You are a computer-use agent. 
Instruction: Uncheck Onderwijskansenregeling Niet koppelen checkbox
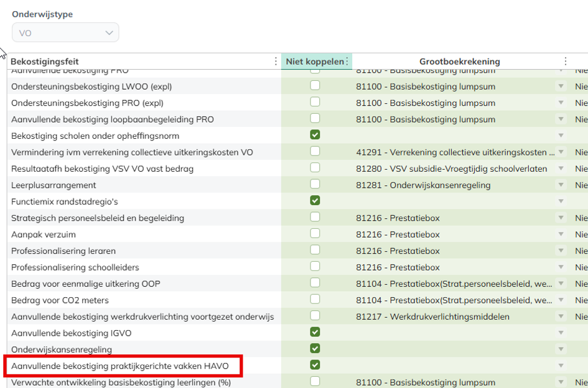click(x=315, y=349)
